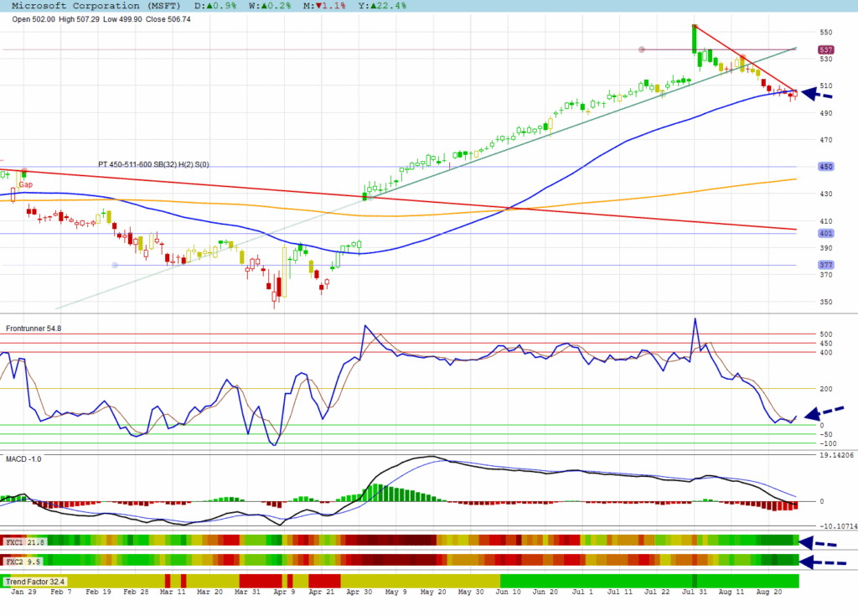Click the 490 price axis value

pyautogui.click(x=825, y=113)
